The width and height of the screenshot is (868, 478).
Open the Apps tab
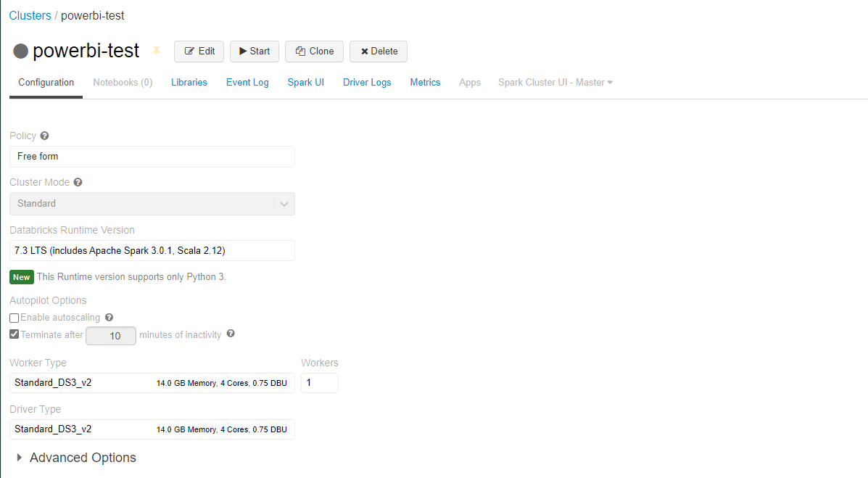469,83
